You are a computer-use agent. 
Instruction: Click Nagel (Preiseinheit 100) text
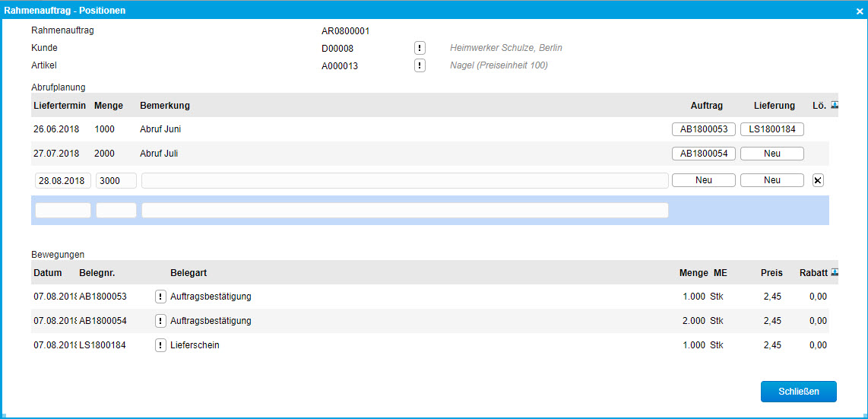[499, 66]
